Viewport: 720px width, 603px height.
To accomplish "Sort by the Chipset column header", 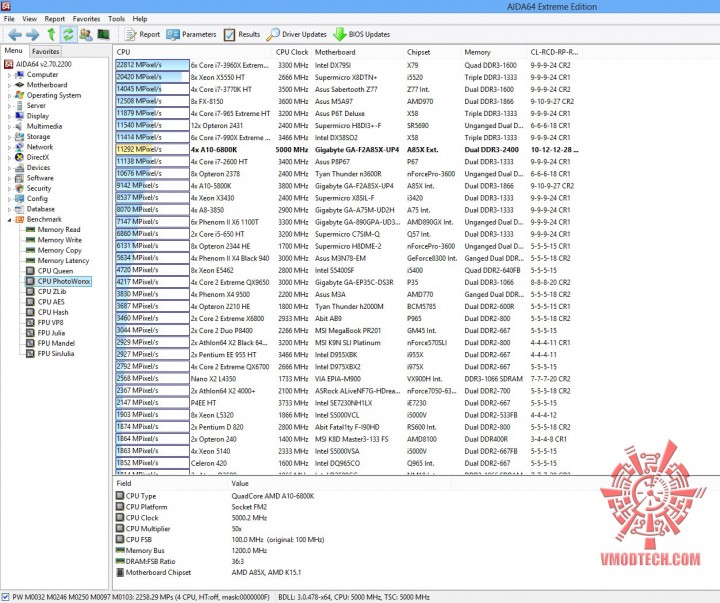I will coord(432,52).
